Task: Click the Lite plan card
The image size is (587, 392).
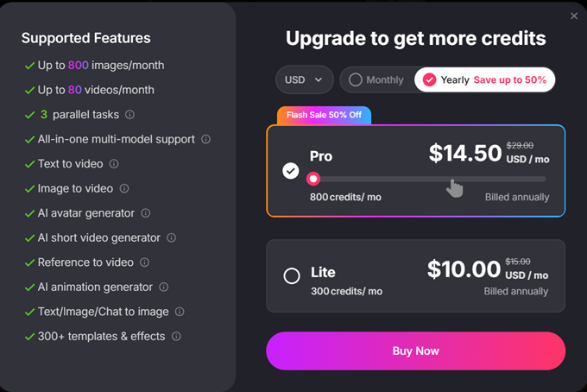Action: pos(415,275)
